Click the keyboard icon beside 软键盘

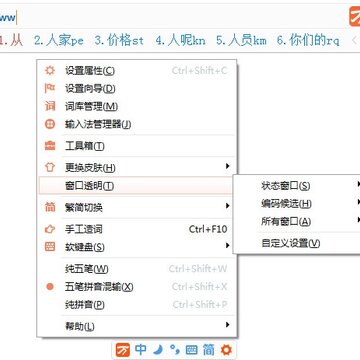50,247
